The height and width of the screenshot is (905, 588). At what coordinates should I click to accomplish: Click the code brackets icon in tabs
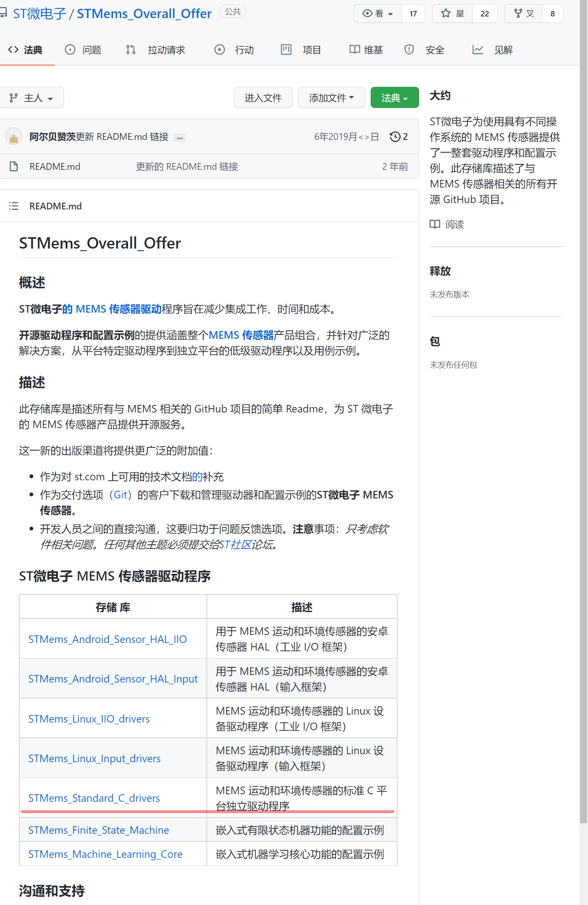(x=13, y=50)
